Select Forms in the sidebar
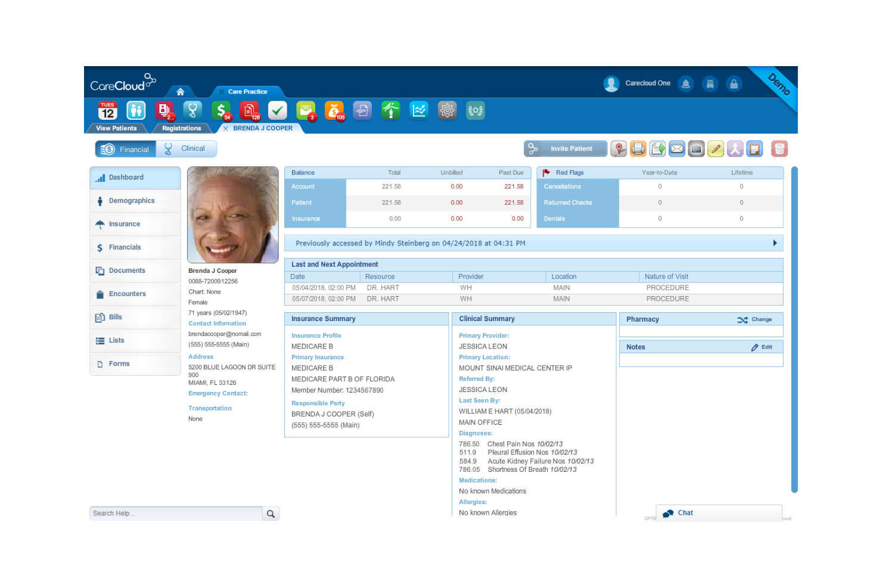The width and height of the screenshot is (882, 588). (135, 363)
